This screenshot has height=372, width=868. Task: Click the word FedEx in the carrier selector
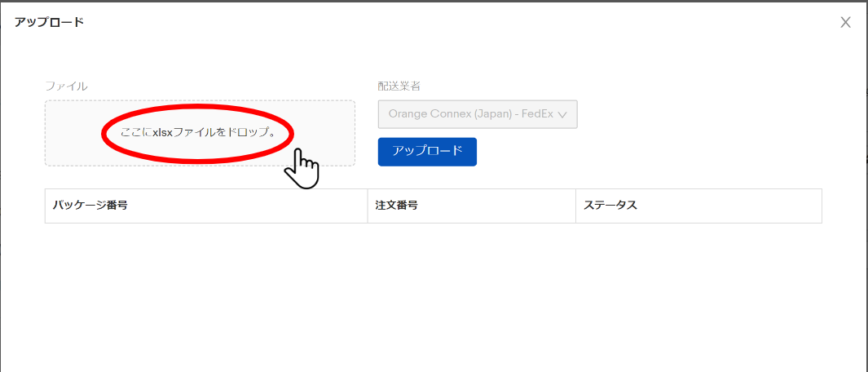point(539,114)
